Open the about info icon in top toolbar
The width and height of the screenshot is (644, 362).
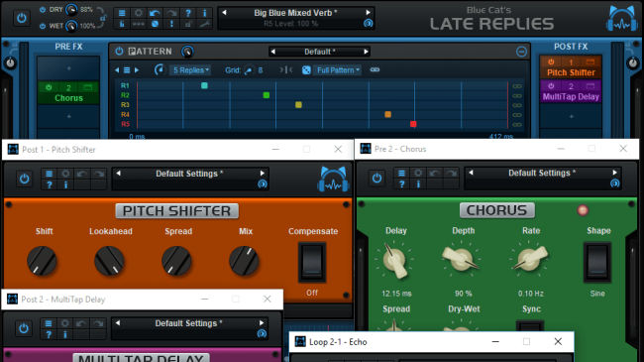point(204,13)
